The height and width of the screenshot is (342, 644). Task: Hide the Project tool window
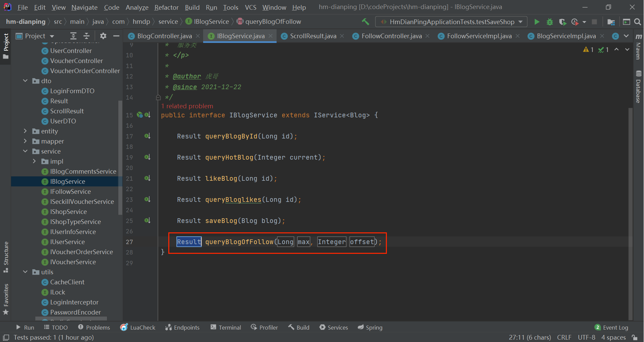(x=116, y=36)
